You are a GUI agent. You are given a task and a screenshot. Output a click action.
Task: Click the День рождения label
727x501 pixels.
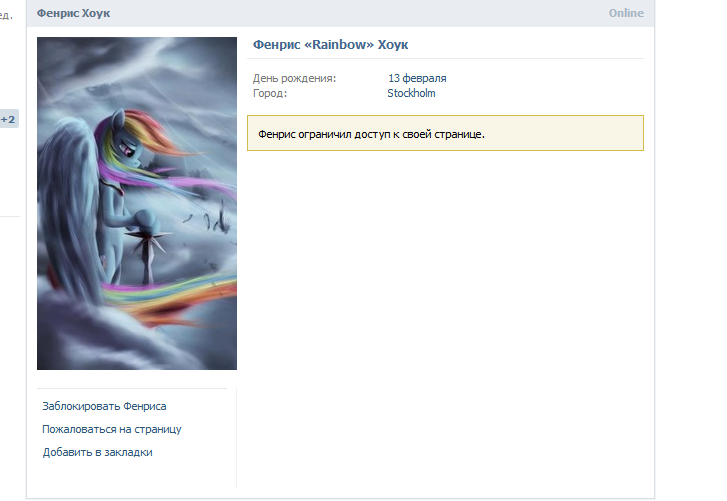[294, 78]
